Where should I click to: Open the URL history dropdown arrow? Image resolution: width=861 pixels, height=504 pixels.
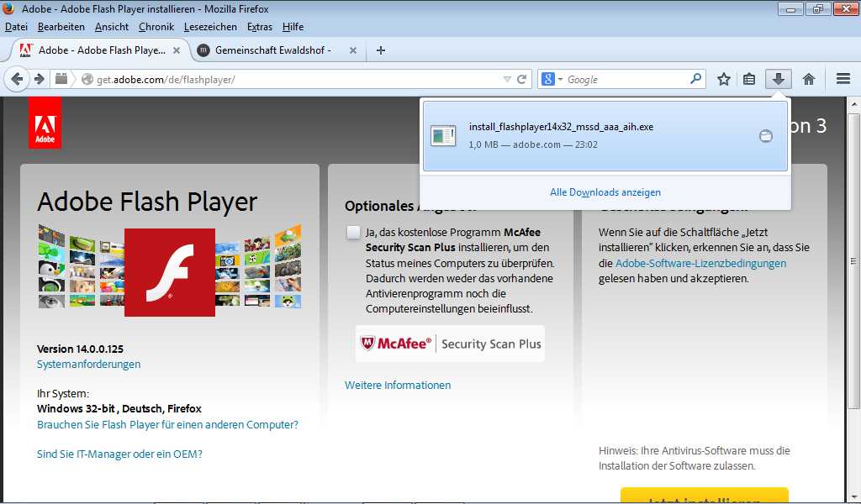[x=507, y=80]
